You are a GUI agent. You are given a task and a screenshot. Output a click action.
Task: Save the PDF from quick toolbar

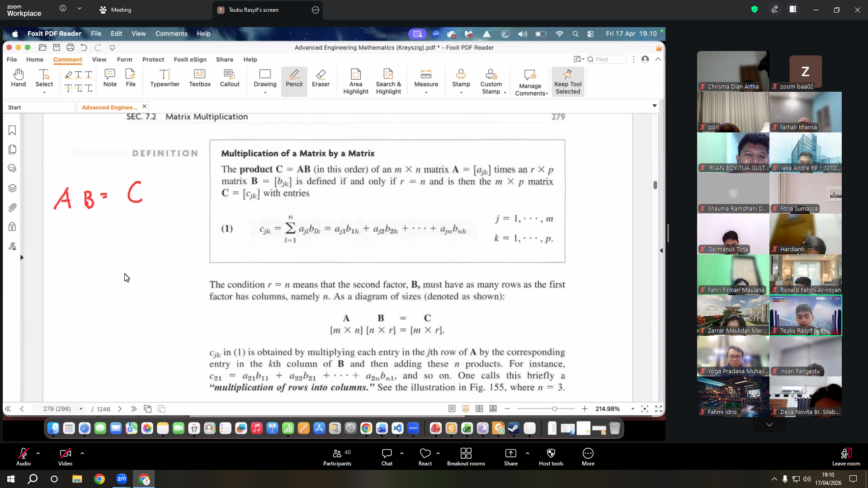coord(57,47)
